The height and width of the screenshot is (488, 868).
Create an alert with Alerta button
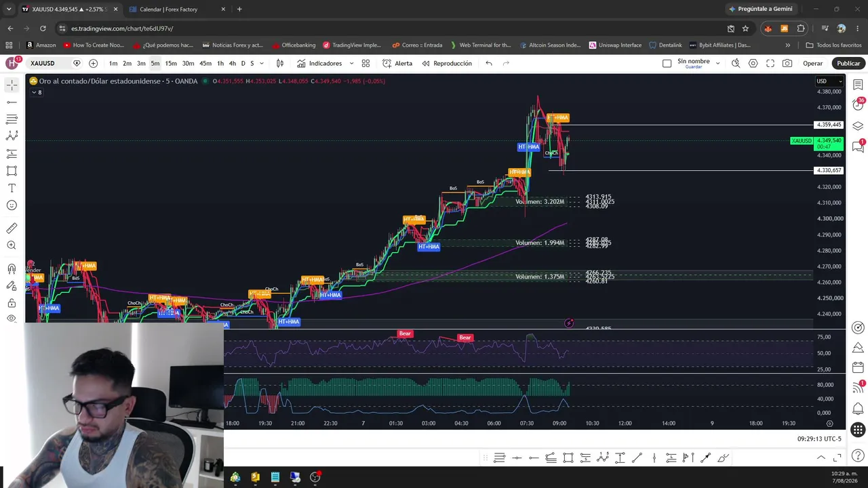[x=397, y=63]
